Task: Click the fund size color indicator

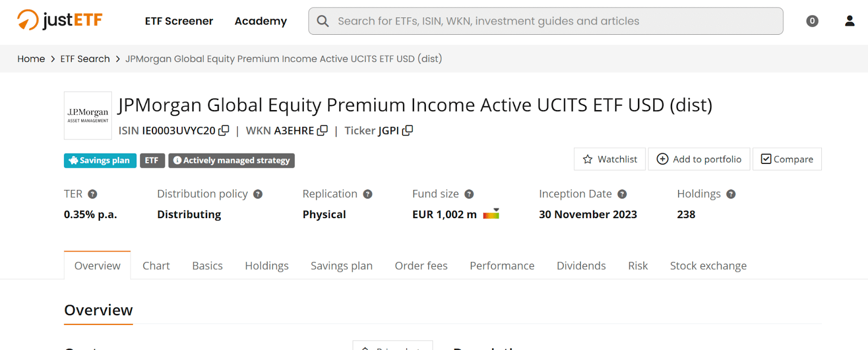Action: (x=491, y=214)
